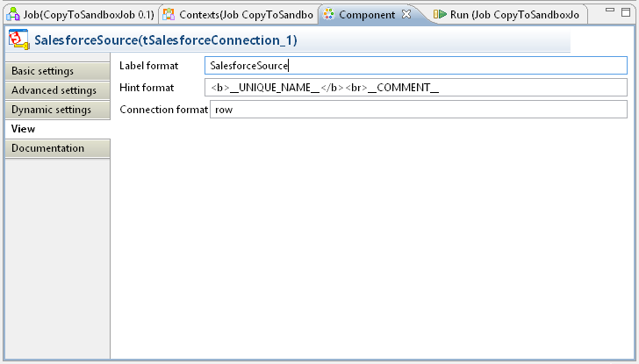
Task: Close the Component tab
Action: (x=406, y=15)
